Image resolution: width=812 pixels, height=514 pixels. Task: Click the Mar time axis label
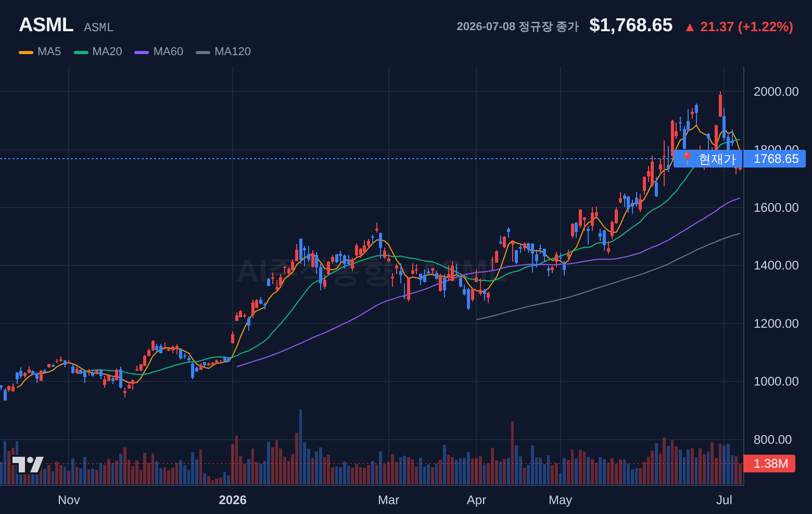pos(388,500)
